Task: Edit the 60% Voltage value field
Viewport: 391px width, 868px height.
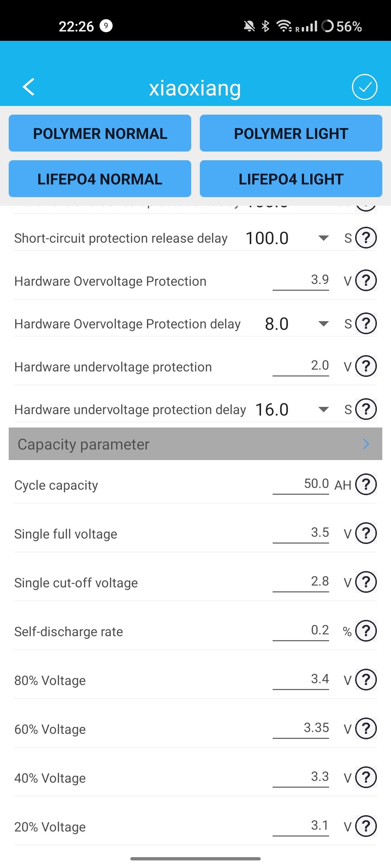Action: [301, 728]
